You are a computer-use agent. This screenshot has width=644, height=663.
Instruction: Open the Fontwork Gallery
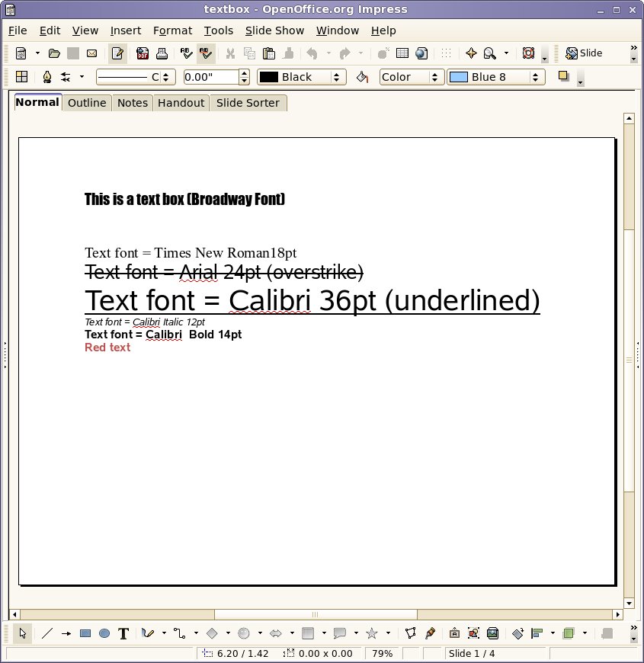coord(454,633)
